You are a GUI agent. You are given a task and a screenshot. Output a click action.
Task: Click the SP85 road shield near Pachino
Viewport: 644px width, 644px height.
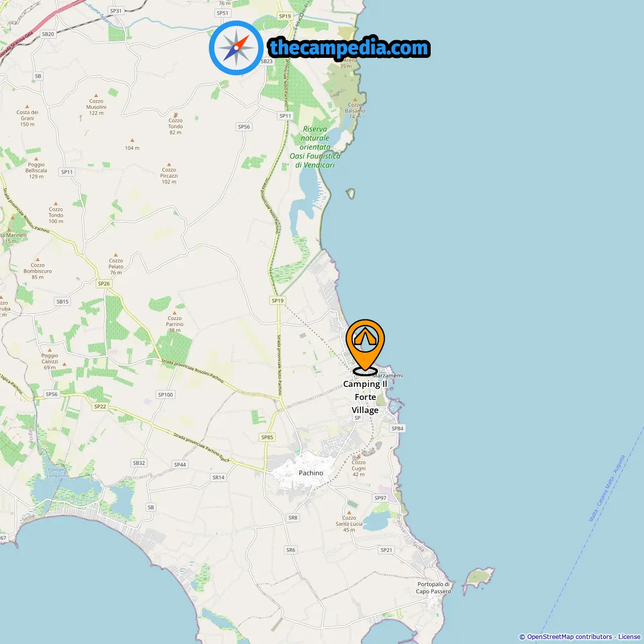click(267, 437)
